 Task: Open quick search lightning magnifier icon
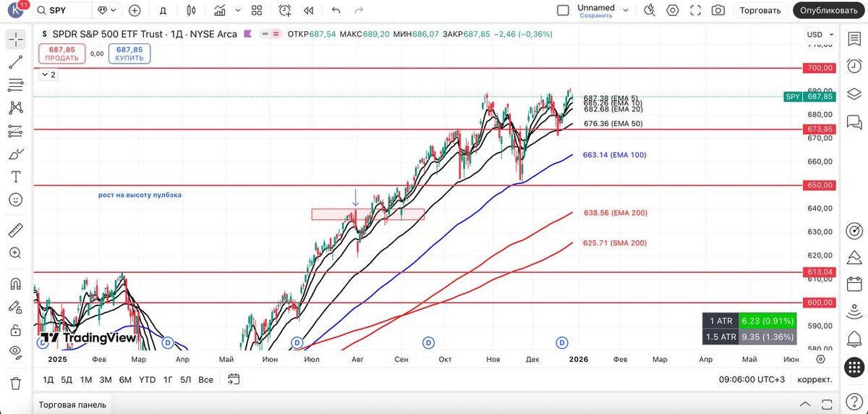650,10
